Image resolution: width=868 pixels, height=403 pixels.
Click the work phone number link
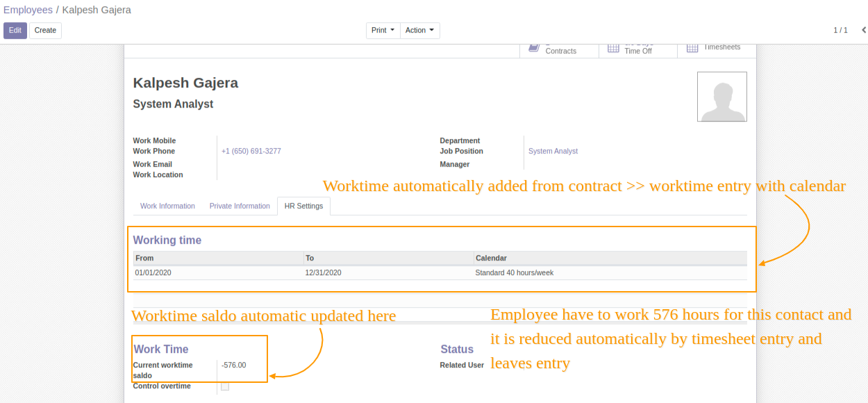(251, 151)
